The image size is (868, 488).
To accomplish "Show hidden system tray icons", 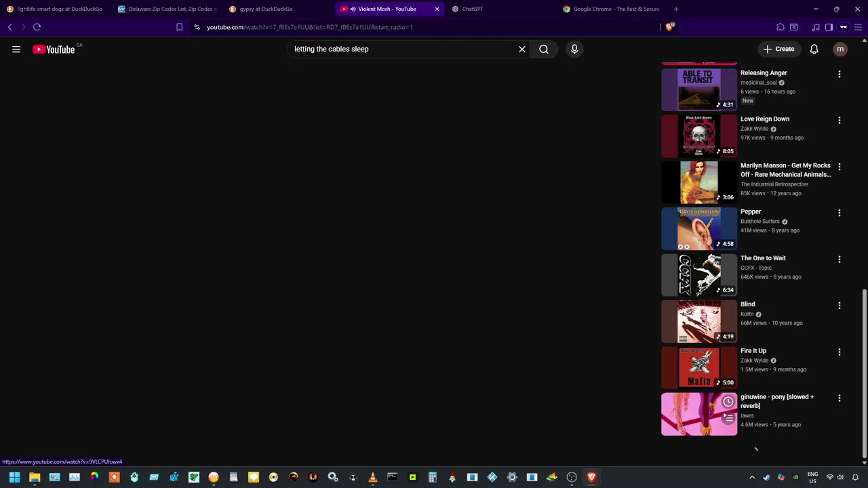I will (751, 477).
